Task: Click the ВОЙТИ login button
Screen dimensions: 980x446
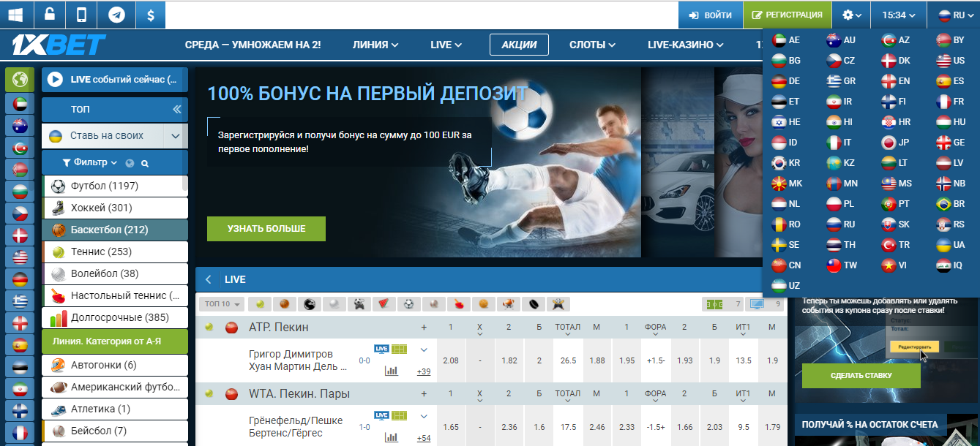Action: [710, 15]
